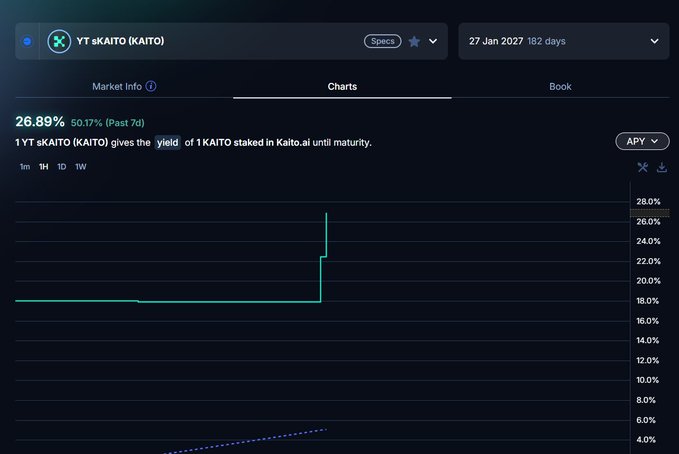Viewport: 679px width, 454px height.
Task: Select the 1D chart interval
Action: click(61, 167)
